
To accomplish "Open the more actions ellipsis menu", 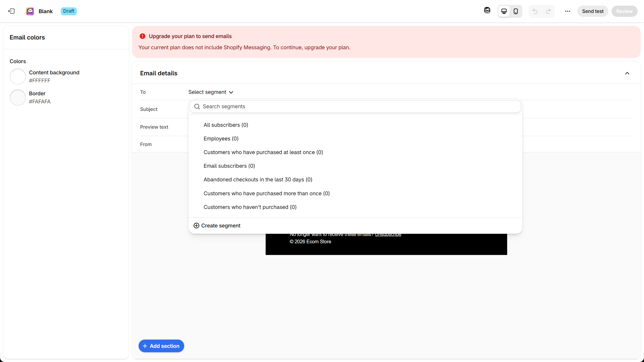I will coord(568,11).
